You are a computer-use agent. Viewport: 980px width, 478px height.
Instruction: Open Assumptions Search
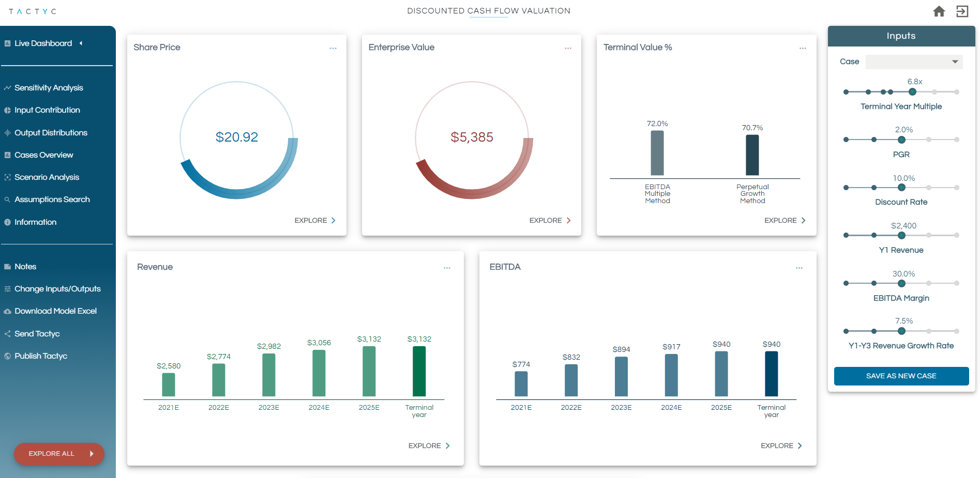click(52, 199)
